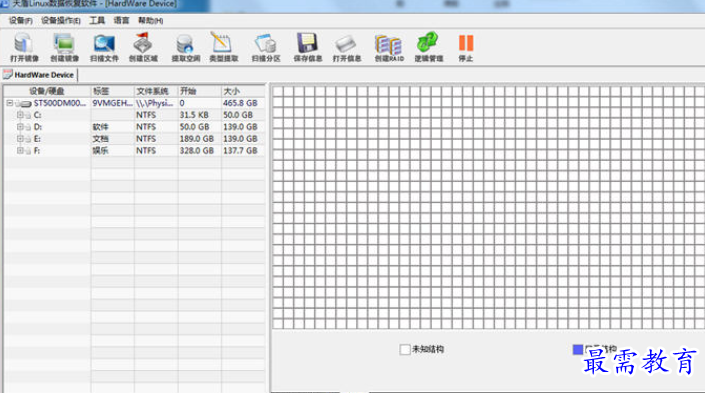Click the 提取空间 (extract space) toolbar icon
This screenshot has width=705, height=393.
click(x=185, y=43)
